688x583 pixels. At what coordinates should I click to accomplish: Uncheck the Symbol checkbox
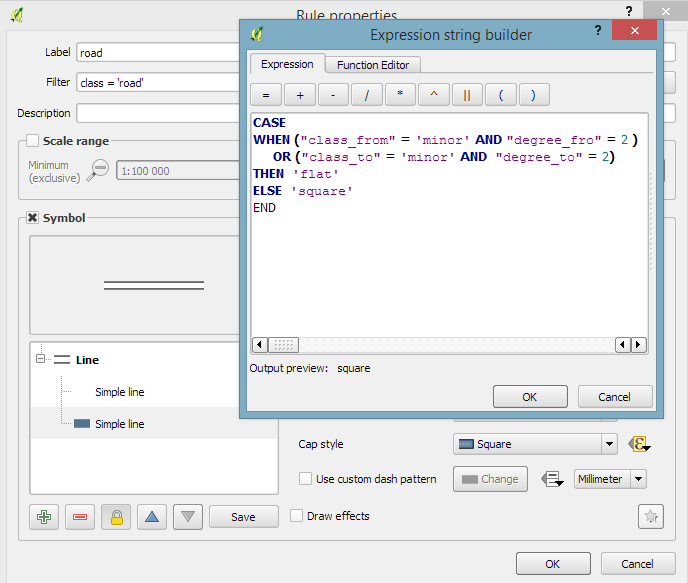tap(33, 217)
